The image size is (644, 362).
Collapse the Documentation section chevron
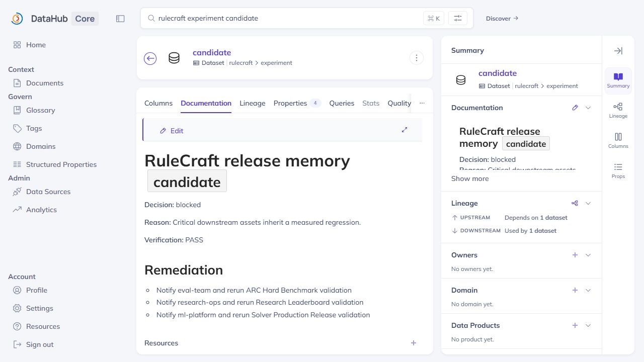pos(588,108)
